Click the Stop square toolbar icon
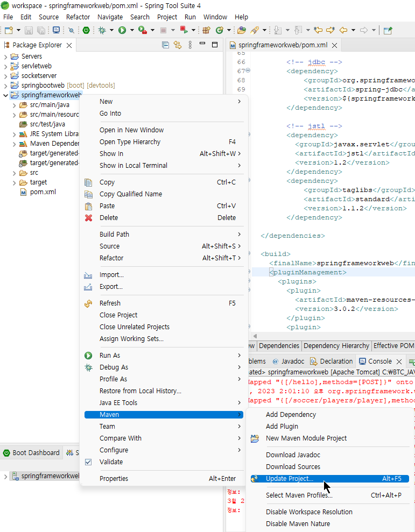 [163, 30]
